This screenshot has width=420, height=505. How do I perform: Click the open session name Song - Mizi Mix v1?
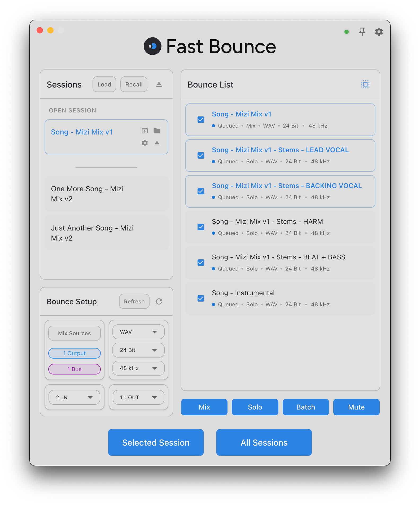(x=82, y=132)
